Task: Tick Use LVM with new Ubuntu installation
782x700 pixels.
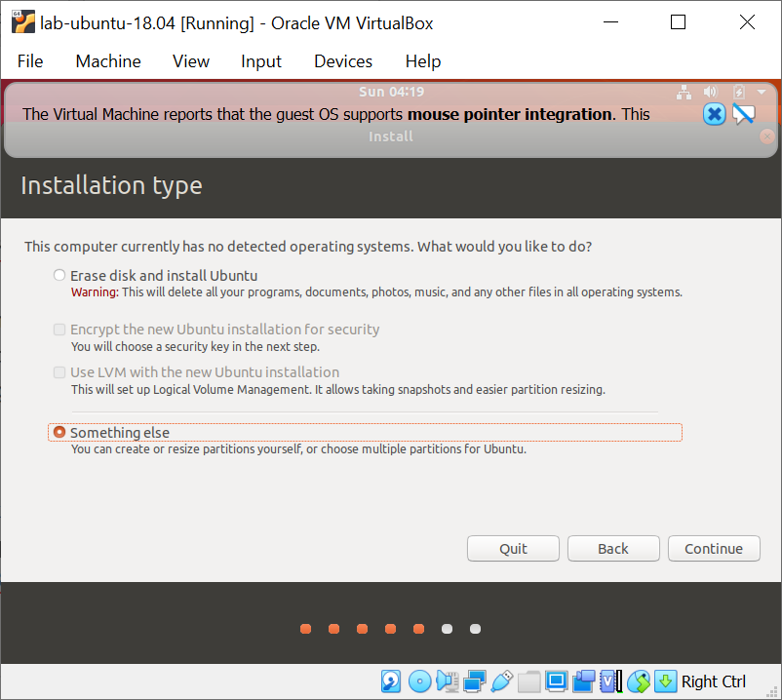Action: click(59, 372)
